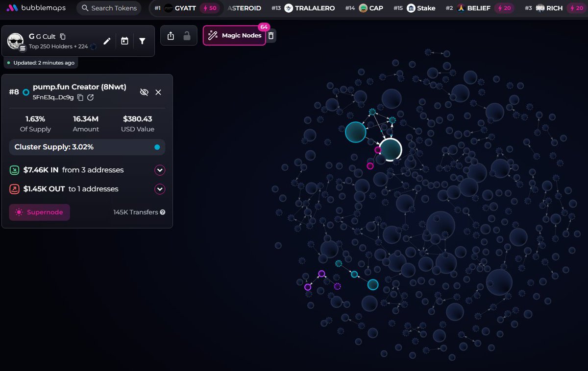Select the large bright cyan bubble
Screen dimensions: 588x371
(356, 132)
